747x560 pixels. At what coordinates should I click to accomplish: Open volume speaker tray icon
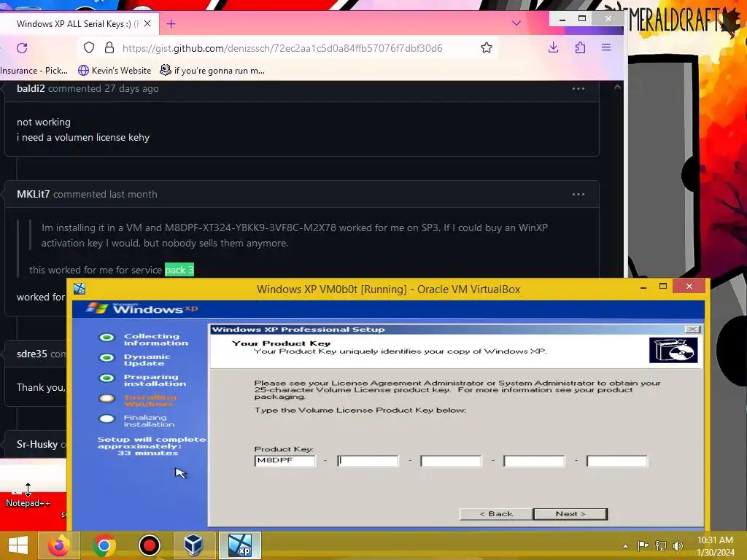(x=678, y=545)
